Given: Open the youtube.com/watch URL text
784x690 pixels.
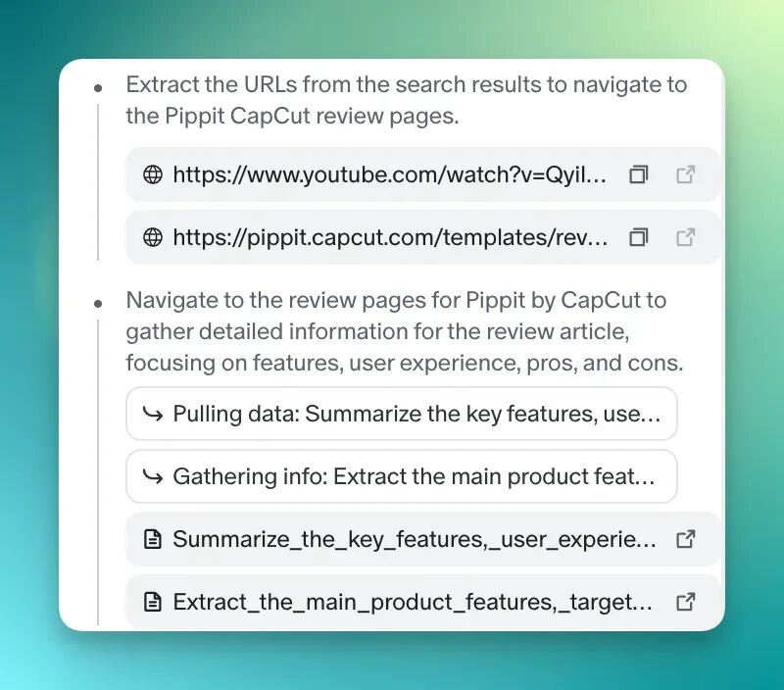Looking at the screenshot, I should click(x=390, y=175).
